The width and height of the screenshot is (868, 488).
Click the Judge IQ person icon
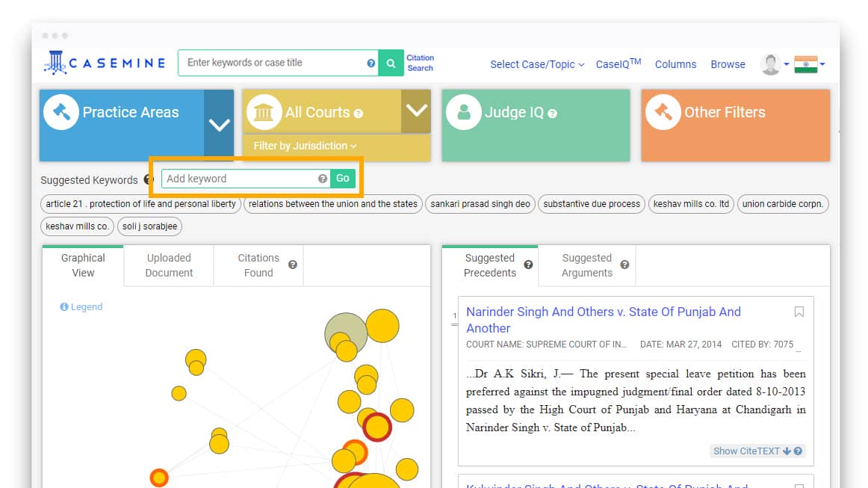pos(463,113)
